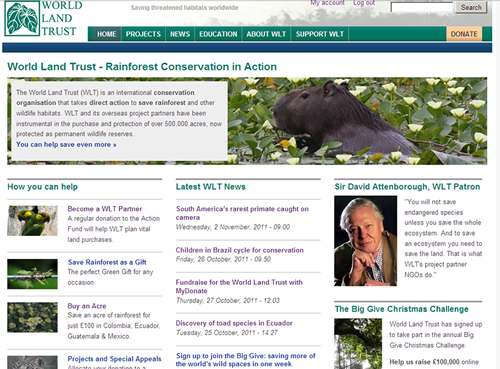Screen dimensions: 500x369
Task: Focus the search text field
Action: point(422,7)
